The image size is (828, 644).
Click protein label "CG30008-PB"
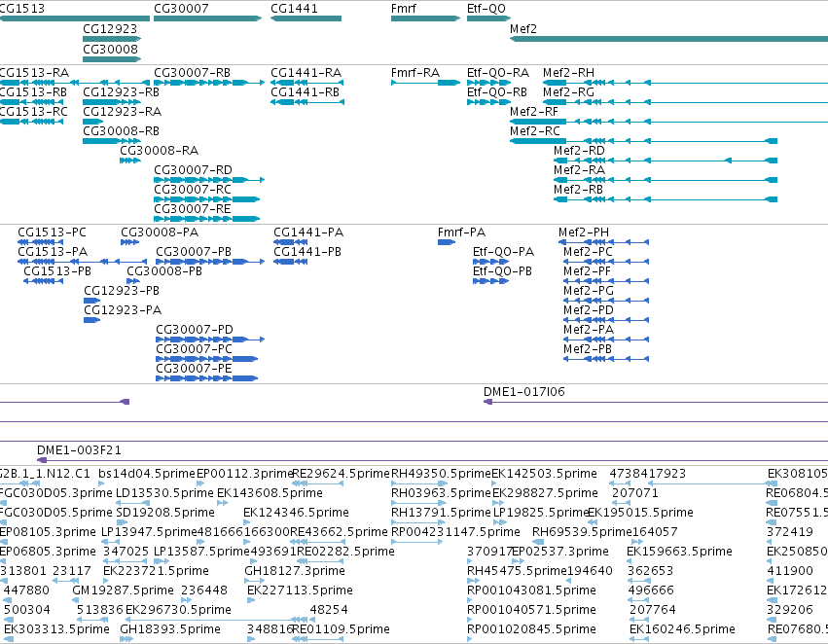tap(164, 271)
